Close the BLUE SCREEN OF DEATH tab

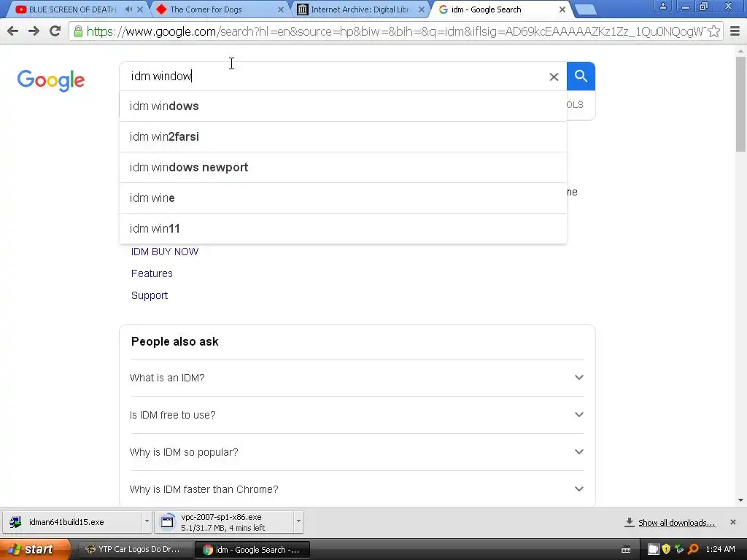tap(140, 9)
